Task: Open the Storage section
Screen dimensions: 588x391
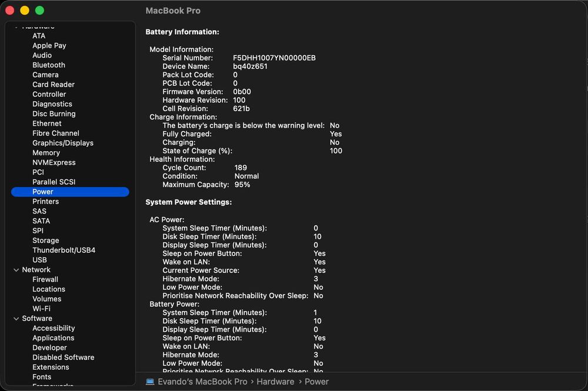Action: click(46, 240)
